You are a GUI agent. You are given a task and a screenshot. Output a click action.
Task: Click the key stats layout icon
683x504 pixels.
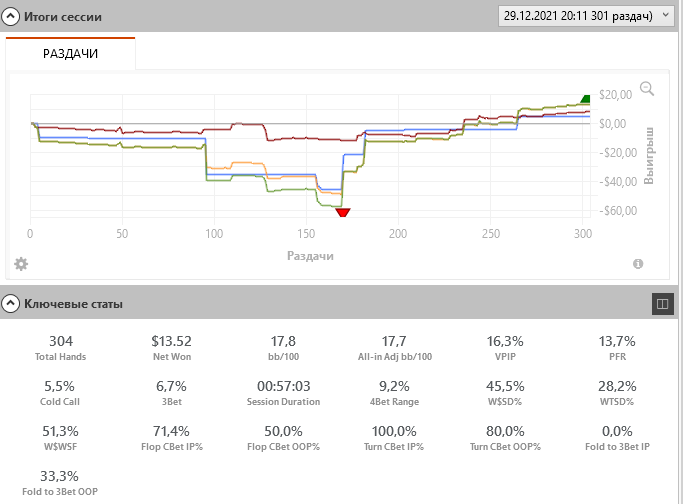pos(661,302)
